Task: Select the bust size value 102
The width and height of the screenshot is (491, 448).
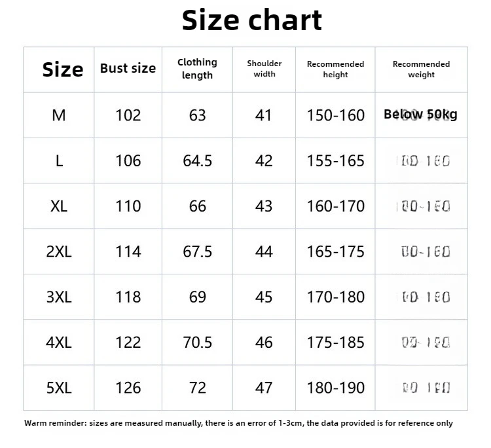Action: (128, 115)
